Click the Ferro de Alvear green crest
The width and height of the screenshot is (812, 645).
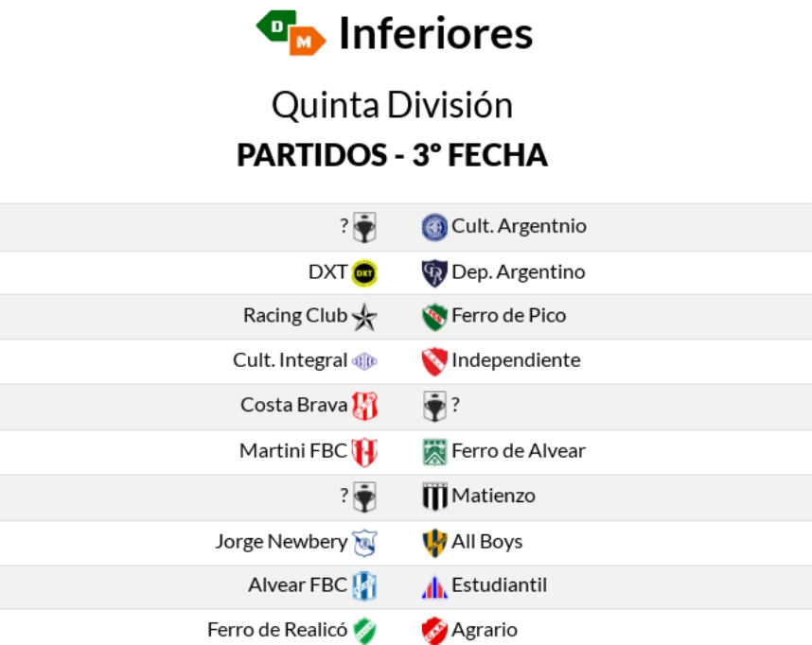[x=434, y=452]
